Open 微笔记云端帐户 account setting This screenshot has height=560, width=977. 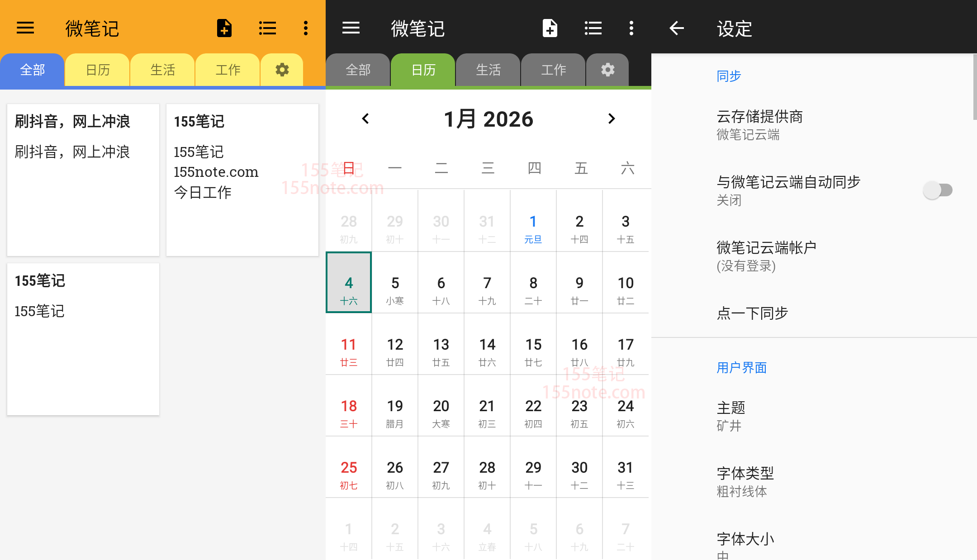766,256
